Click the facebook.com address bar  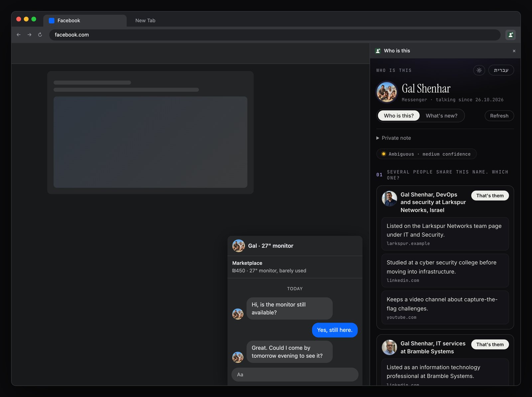(x=275, y=35)
